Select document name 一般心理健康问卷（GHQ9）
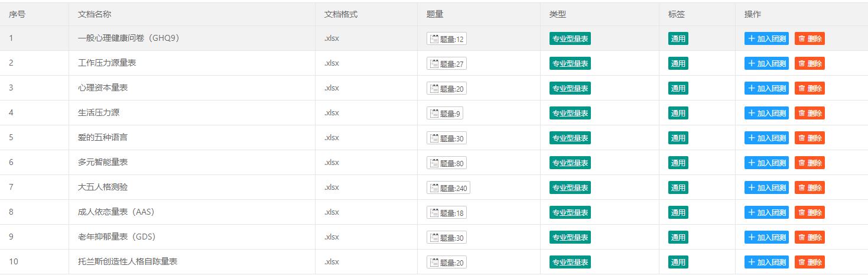This screenshot has height=275, width=868. coord(129,38)
